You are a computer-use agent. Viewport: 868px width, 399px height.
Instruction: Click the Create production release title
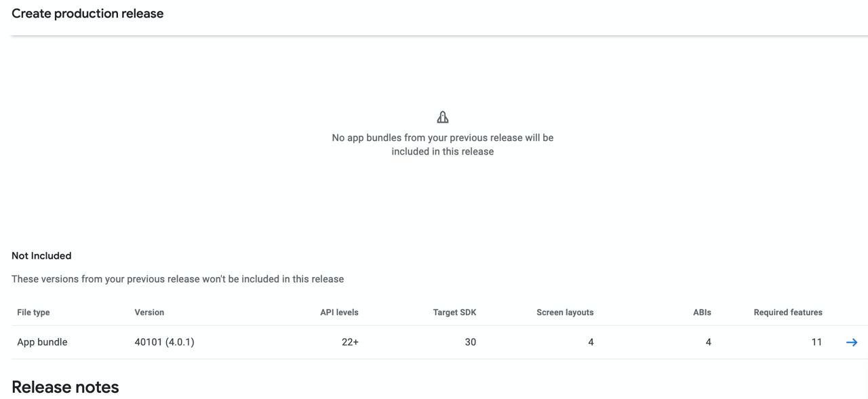[x=87, y=14]
